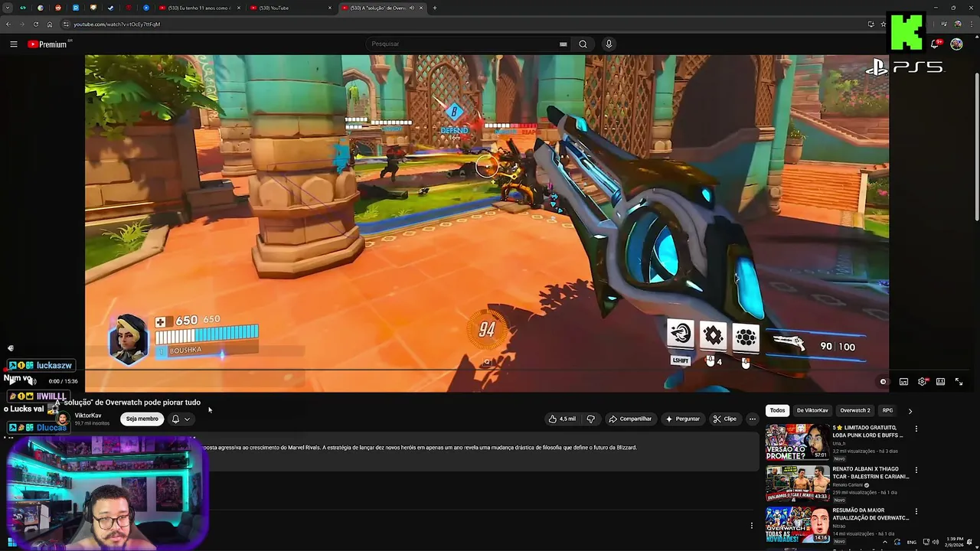
Task: Open the Overwatch TODAS AS NOVIDADES thumbnail
Action: pyautogui.click(x=797, y=524)
